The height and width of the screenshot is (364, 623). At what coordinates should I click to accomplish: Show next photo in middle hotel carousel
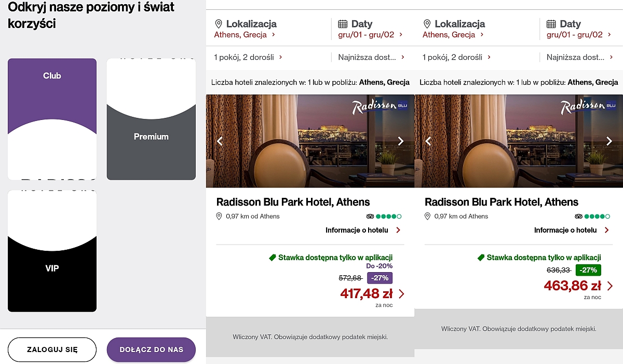(400, 141)
